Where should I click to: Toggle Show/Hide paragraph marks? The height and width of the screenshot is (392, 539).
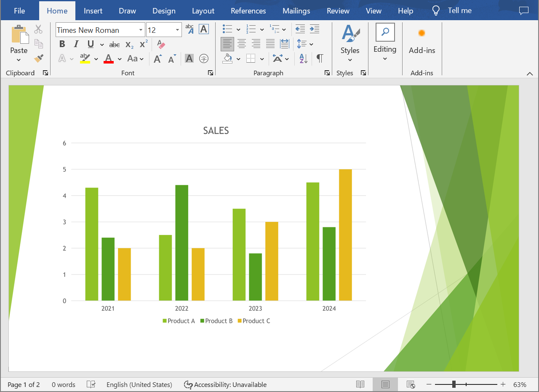(320, 58)
